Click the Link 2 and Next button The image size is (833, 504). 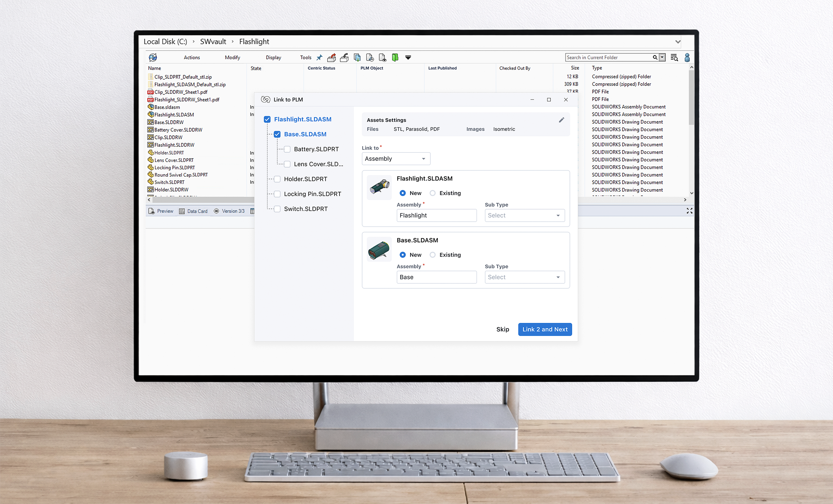pyautogui.click(x=545, y=329)
